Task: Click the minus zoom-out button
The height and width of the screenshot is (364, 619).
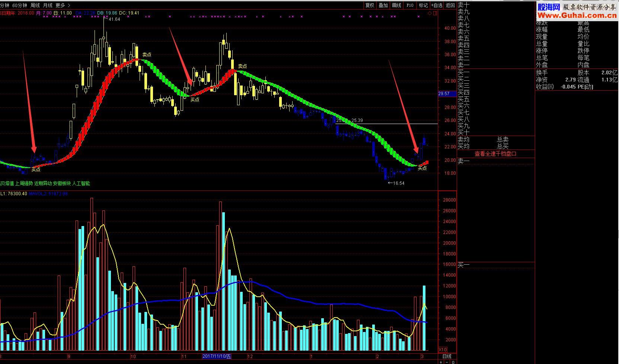Action: 447,362
